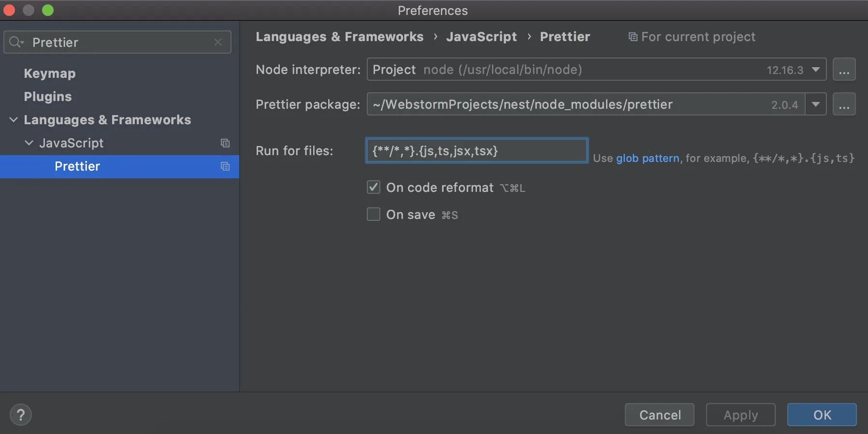This screenshot has height=434, width=868.
Task: Collapse the Languages & Frameworks section
Action: point(14,120)
